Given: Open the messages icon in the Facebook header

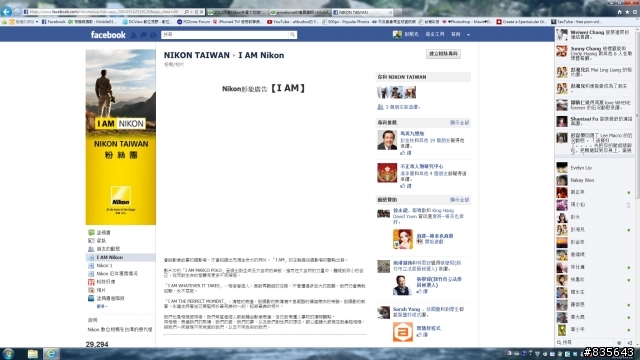Looking at the screenshot, I should pyautogui.click(x=143, y=35).
